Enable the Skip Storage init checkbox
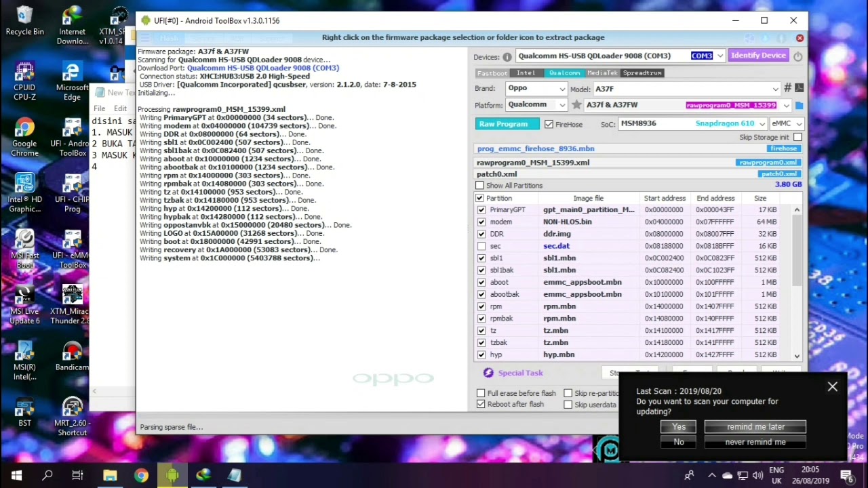The image size is (868, 488). 797,138
